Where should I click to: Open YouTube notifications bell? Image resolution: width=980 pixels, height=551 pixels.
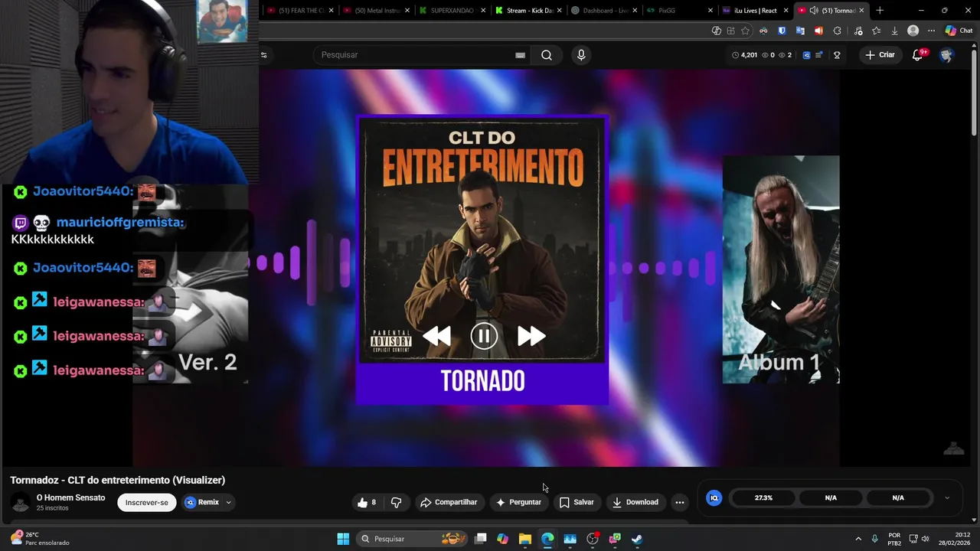[x=917, y=55]
